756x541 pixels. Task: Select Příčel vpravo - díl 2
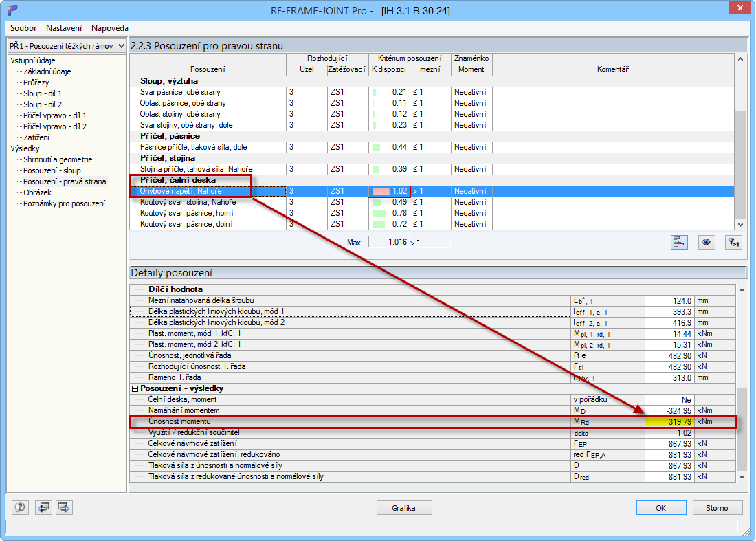click(x=55, y=126)
